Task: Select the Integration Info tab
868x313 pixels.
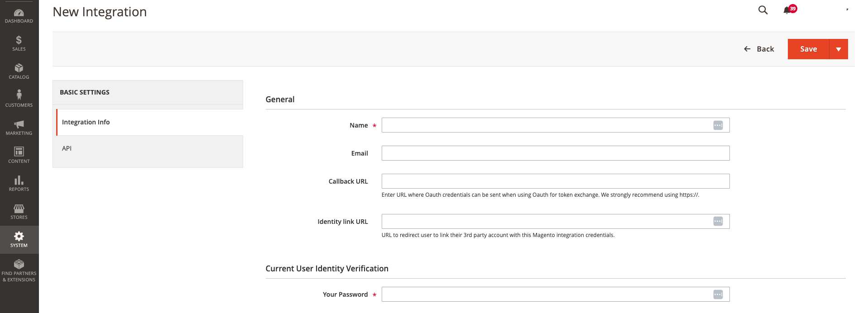Action: [x=86, y=122]
